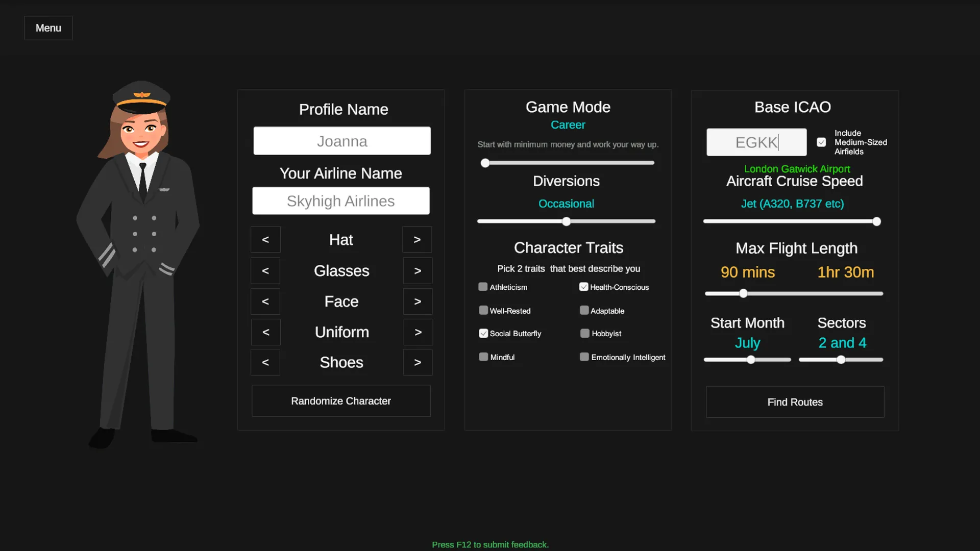
Task: Uncheck the Social Butterfly trait
Action: pos(483,333)
